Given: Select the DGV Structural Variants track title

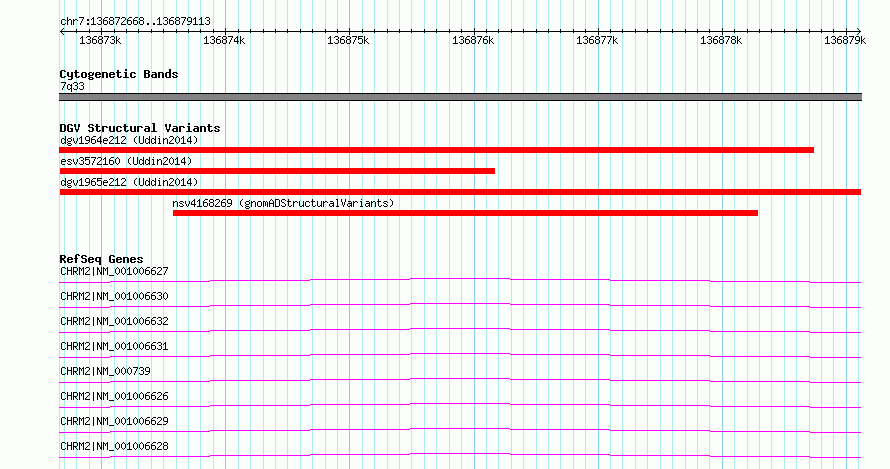Looking at the screenshot, I should (x=140, y=128).
